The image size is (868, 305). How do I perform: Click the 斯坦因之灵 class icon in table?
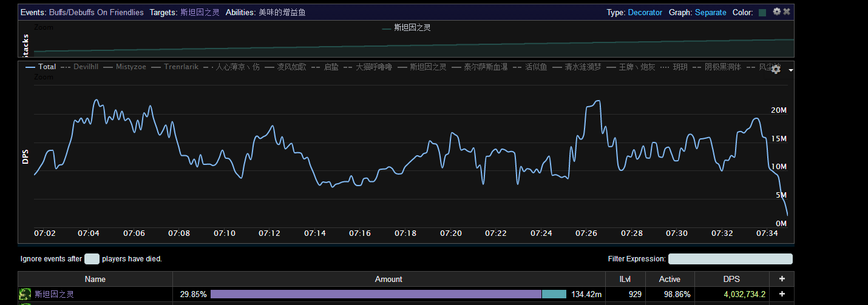(x=25, y=294)
